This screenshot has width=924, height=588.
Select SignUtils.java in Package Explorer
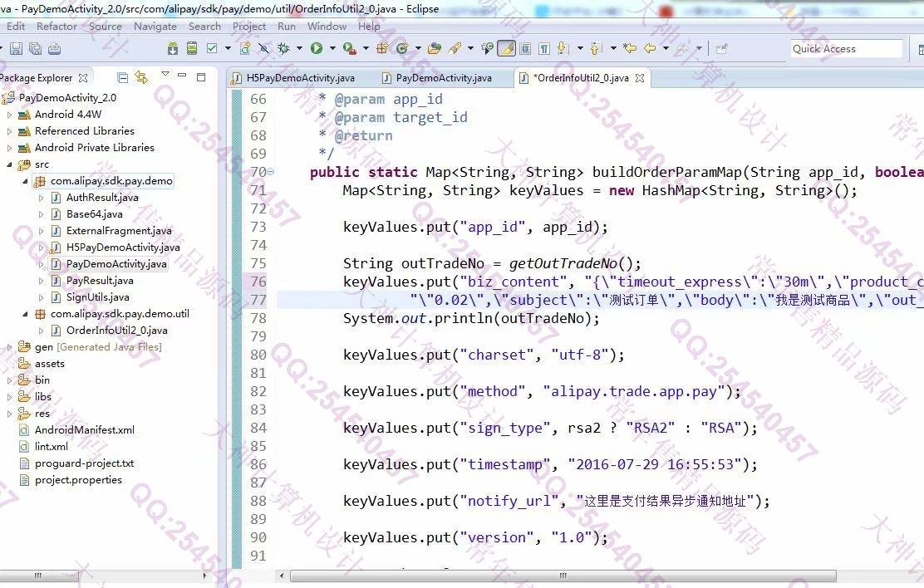[97, 297]
